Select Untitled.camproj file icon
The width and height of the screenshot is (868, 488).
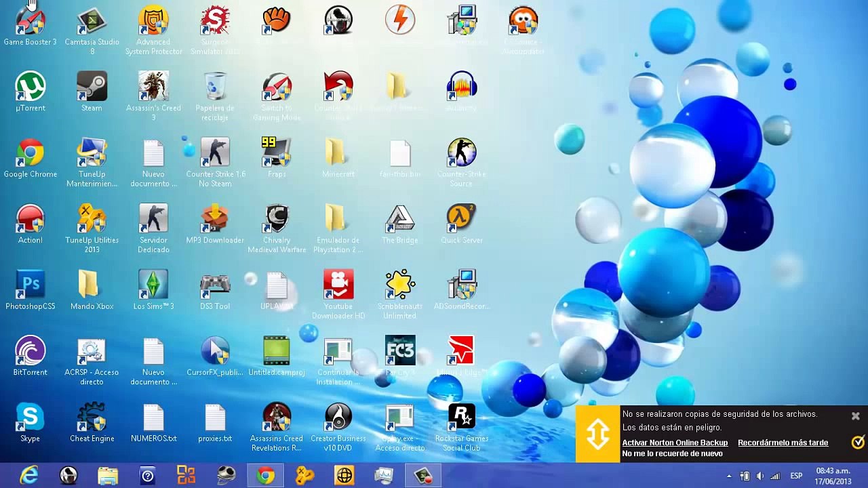pos(277,356)
